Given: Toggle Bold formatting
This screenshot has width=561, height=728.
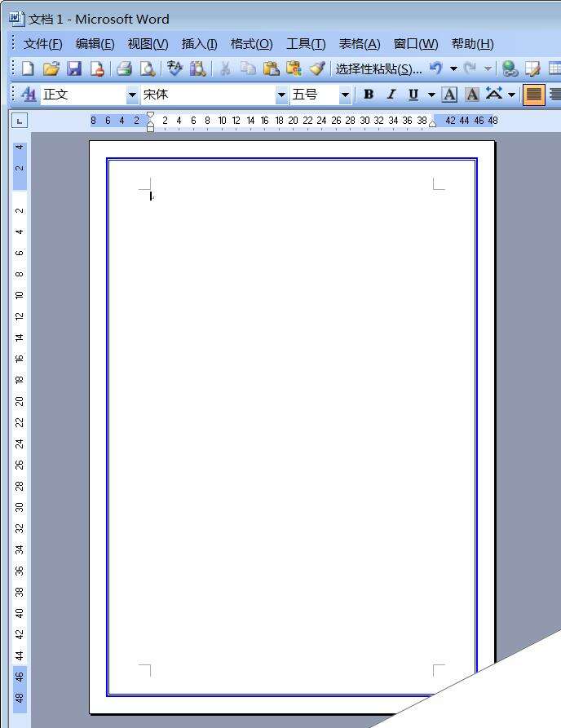Looking at the screenshot, I should coord(369,95).
